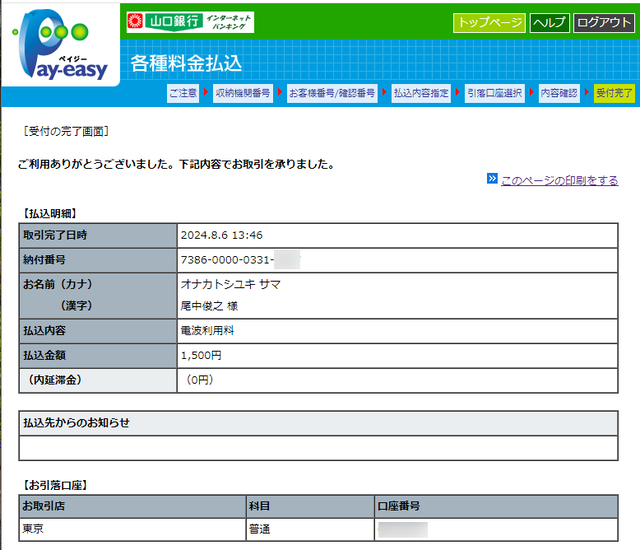Click このページの印刷をする link
This screenshot has width=640, height=550.
pos(560,180)
